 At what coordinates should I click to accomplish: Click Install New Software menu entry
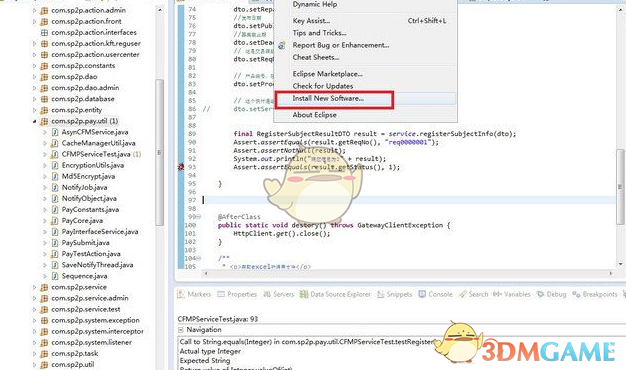(328, 98)
